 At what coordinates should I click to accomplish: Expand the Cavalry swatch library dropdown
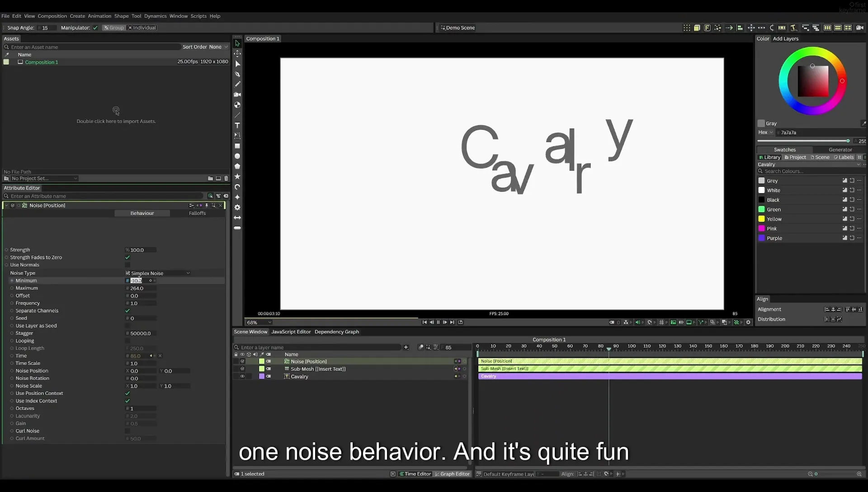tap(809, 165)
